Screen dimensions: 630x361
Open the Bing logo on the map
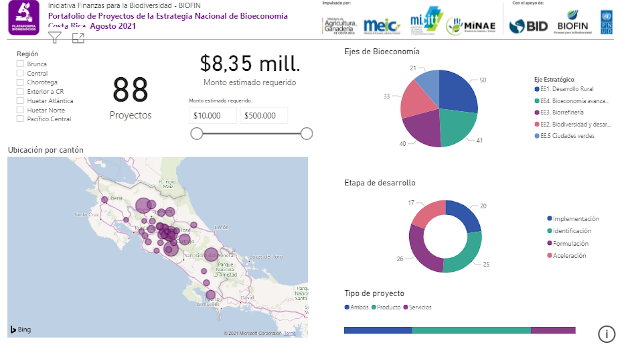click(20, 330)
